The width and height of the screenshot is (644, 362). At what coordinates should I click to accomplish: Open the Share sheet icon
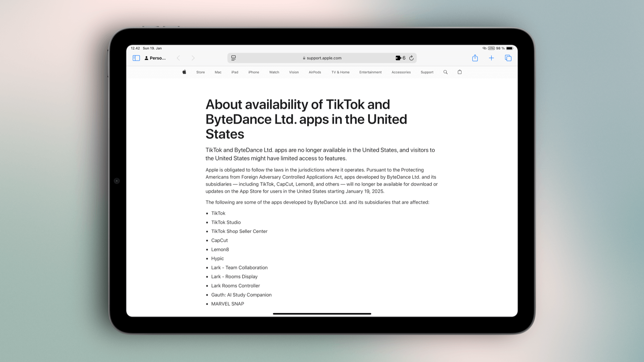click(475, 58)
